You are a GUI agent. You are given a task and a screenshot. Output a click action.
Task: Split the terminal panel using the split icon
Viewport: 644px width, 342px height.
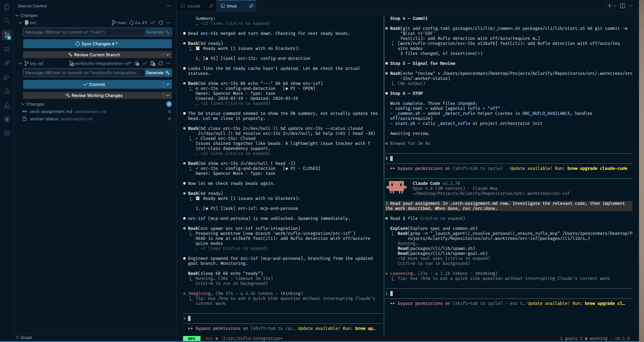[x=622, y=6]
